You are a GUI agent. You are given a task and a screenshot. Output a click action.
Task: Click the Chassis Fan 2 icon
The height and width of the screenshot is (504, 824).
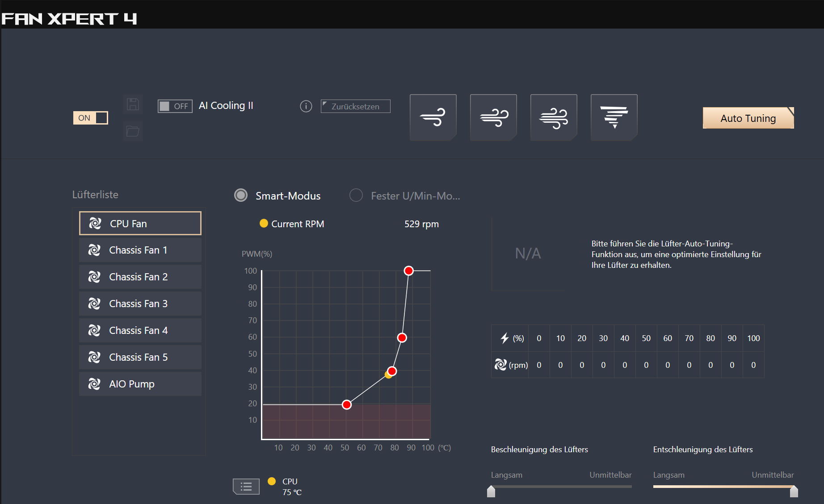point(94,277)
